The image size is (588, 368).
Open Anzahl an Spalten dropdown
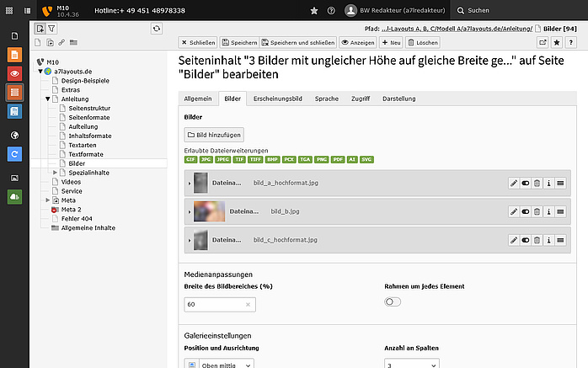pos(412,365)
